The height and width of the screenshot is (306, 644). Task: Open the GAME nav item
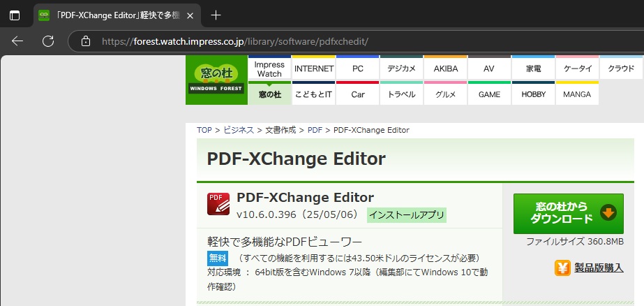[x=489, y=94]
